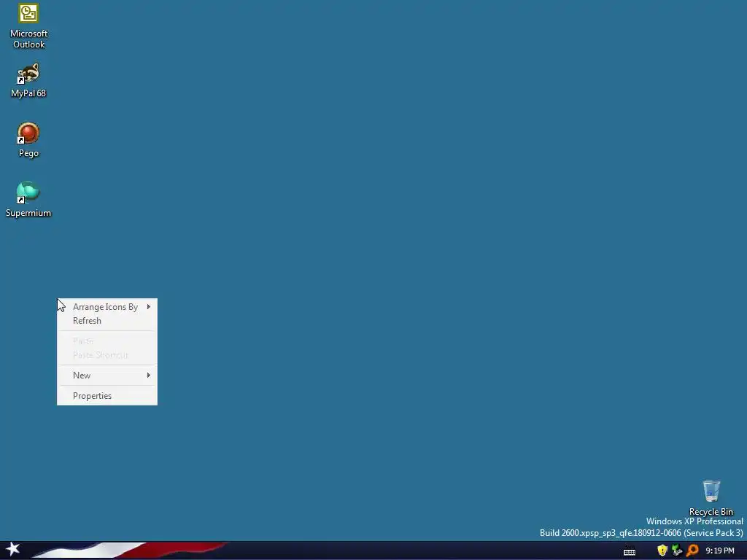Choose Refresh from the context menu

tap(107, 321)
